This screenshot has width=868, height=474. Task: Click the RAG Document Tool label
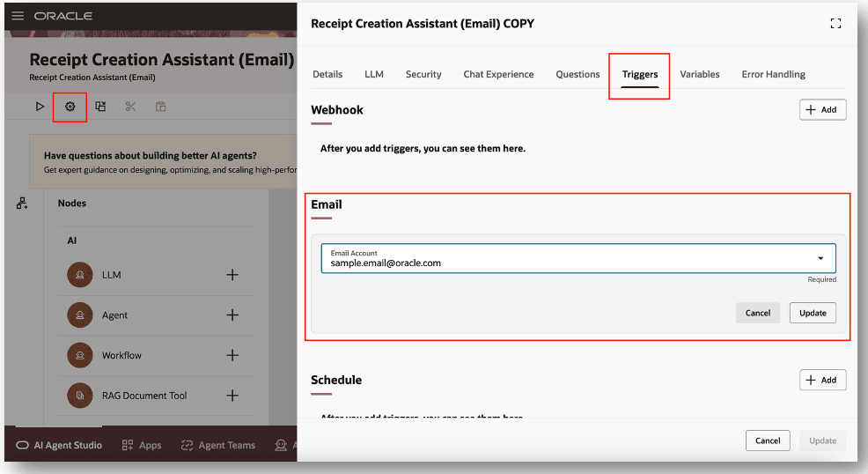coord(144,396)
